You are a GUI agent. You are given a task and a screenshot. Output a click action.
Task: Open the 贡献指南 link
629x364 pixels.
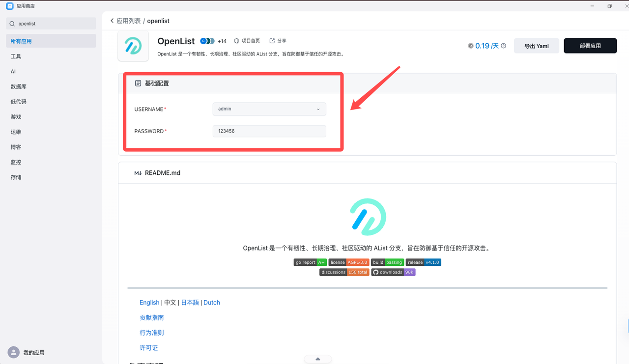click(151, 317)
